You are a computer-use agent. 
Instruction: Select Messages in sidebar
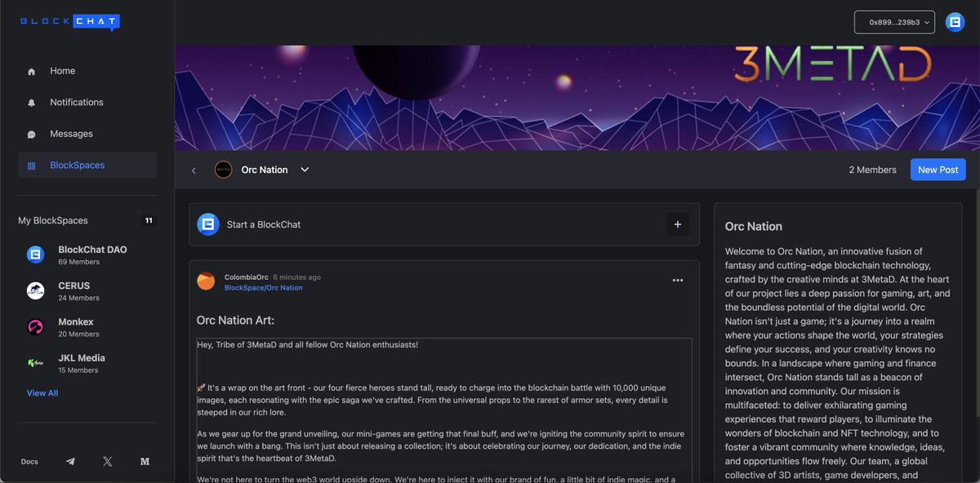[87, 134]
